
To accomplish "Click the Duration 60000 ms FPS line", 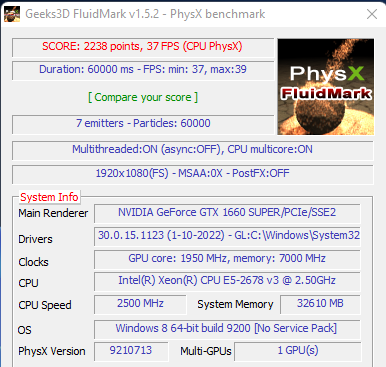I will 143,70.
